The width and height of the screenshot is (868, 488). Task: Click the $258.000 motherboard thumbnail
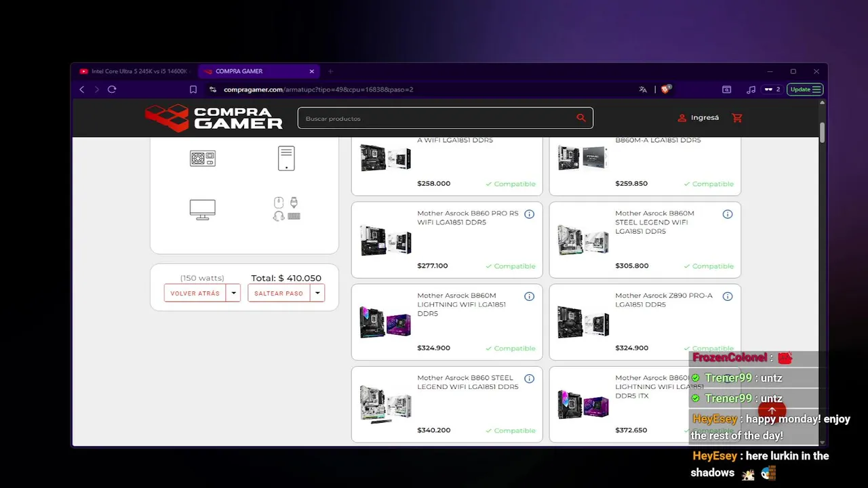pos(385,159)
